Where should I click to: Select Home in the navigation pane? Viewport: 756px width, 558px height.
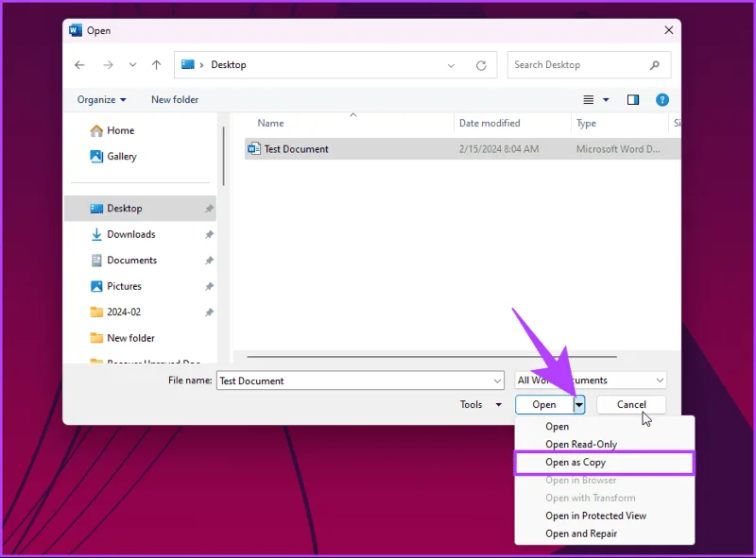click(x=140, y=130)
